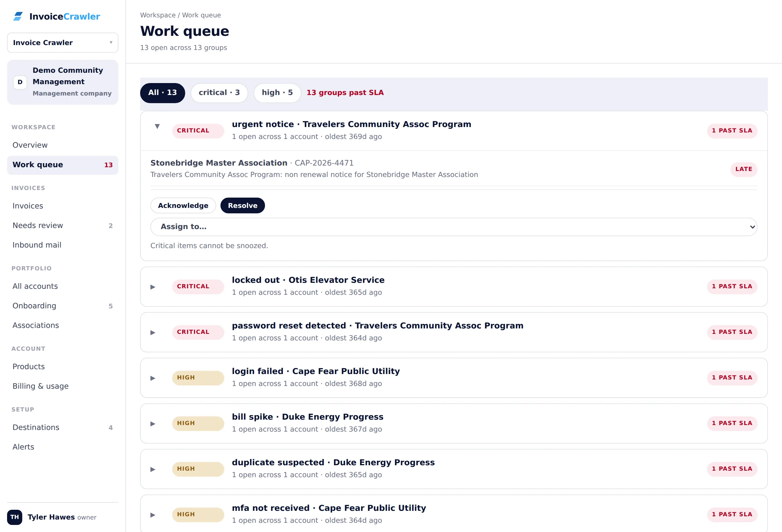
Task: Click the Demo Community Management card
Action: point(62,82)
